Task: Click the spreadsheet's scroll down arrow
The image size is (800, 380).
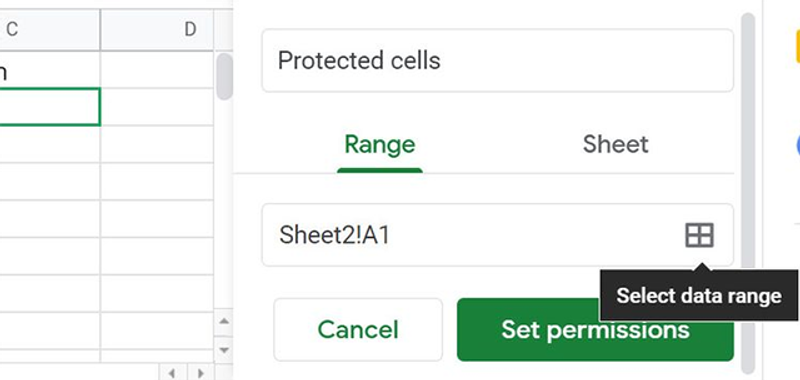Action: tap(223, 350)
